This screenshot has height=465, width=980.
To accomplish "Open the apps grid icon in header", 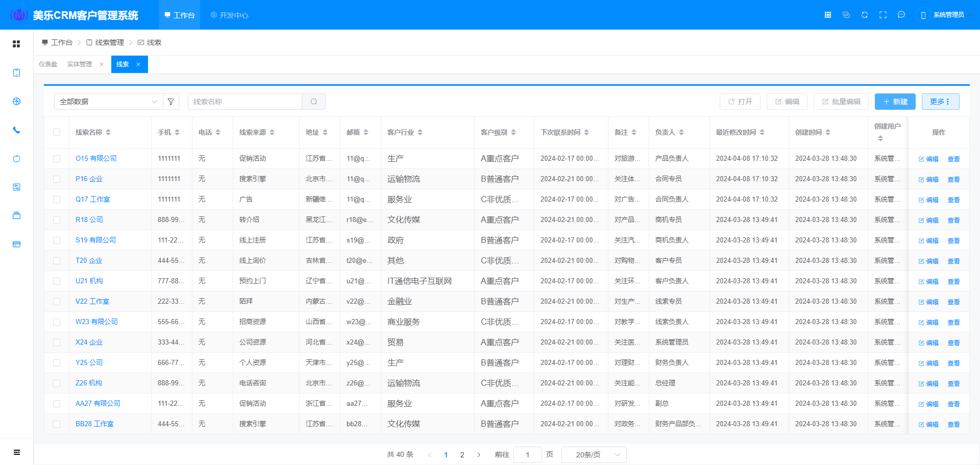I will coord(828,15).
